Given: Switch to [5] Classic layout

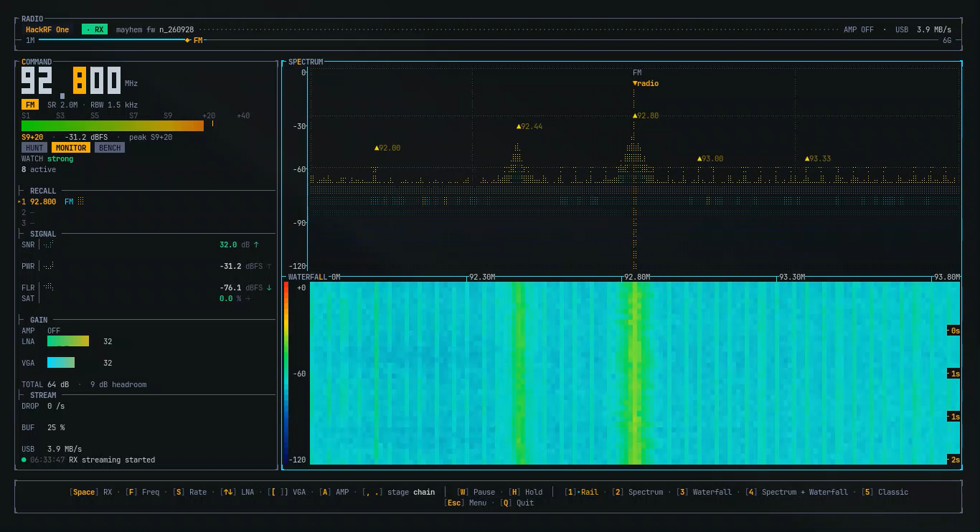Looking at the screenshot, I should tap(885, 492).
